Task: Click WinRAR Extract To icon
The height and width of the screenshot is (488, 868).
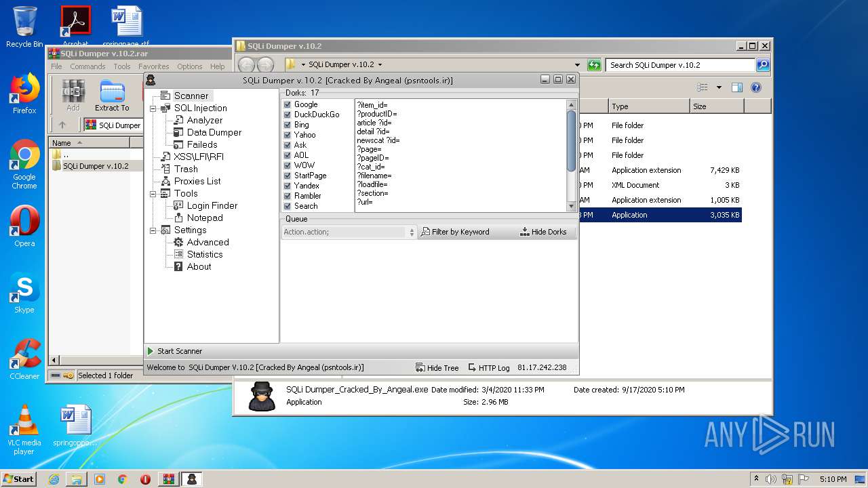Action: (x=112, y=96)
